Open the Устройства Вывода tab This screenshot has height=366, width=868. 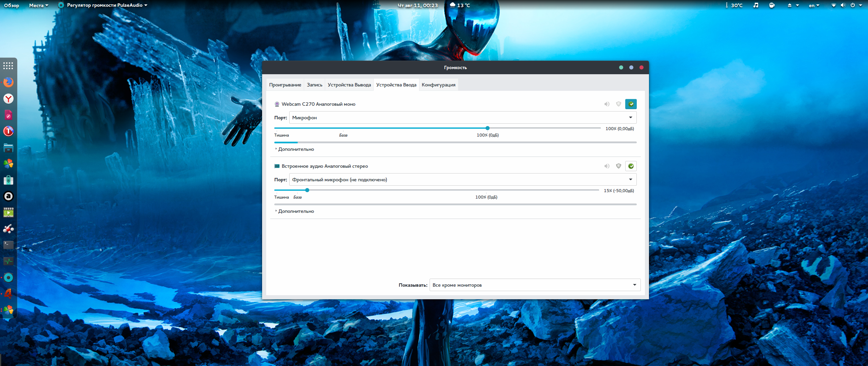click(349, 85)
